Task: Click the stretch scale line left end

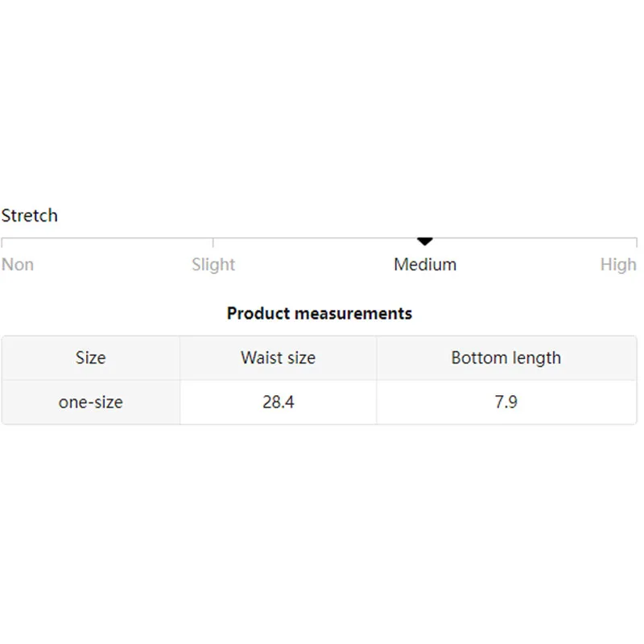Action: pyautogui.click(x=2, y=239)
